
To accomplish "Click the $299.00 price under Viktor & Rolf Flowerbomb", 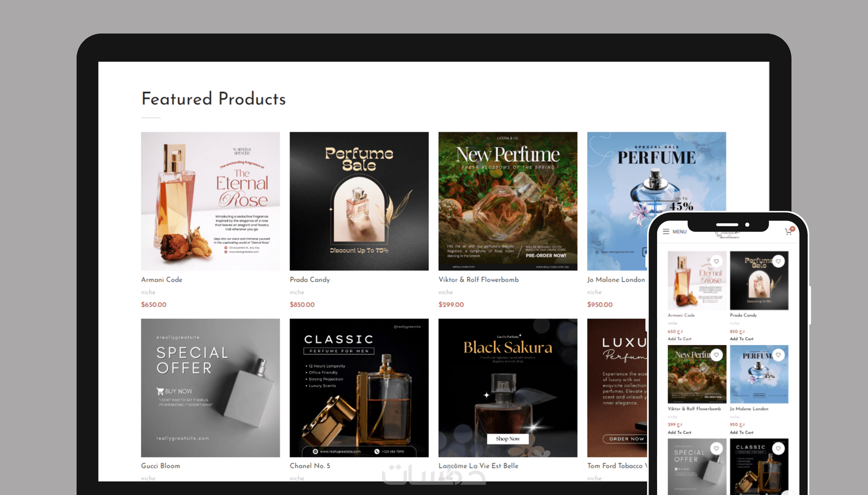I will [451, 305].
